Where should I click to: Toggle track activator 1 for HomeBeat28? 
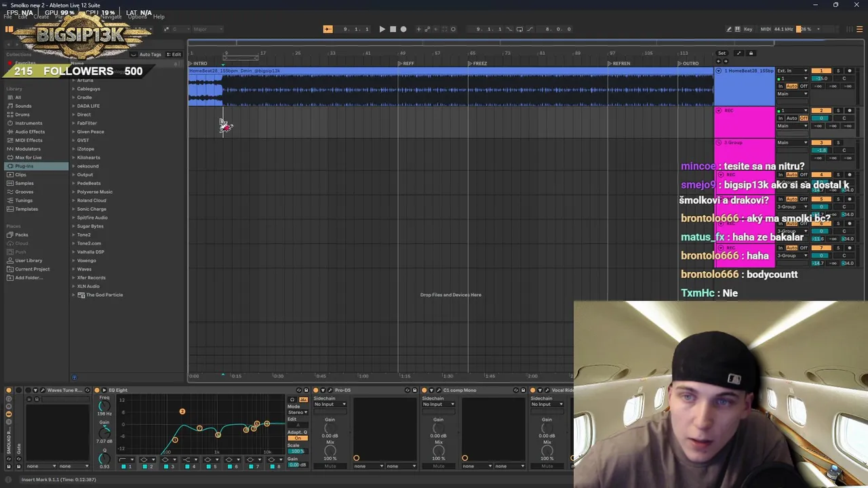pos(821,70)
